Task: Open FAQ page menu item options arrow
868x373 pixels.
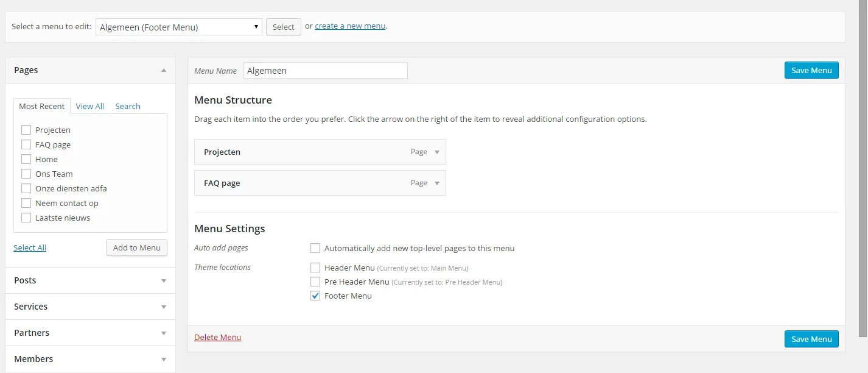Action: pos(436,183)
